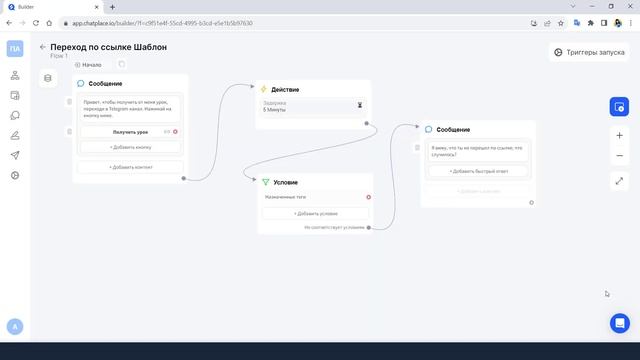Screen dimensions: 640x360
Task: Click the translate page icon in toolbar
Action: 577,23
